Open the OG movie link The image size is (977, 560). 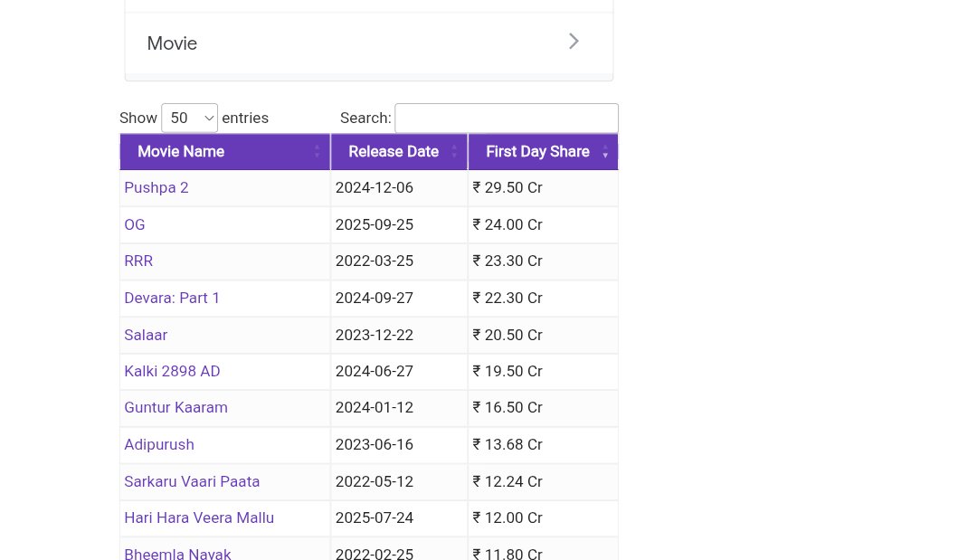(135, 224)
